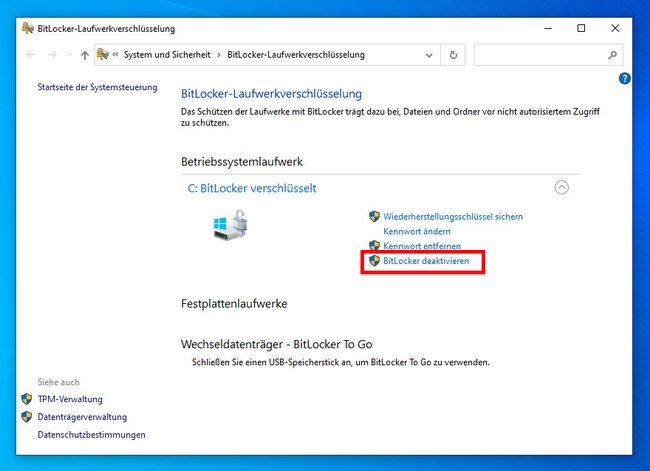Go up one level with up arrow
Image resolution: width=650 pixels, height=471 pixels.
pos(85,55)
